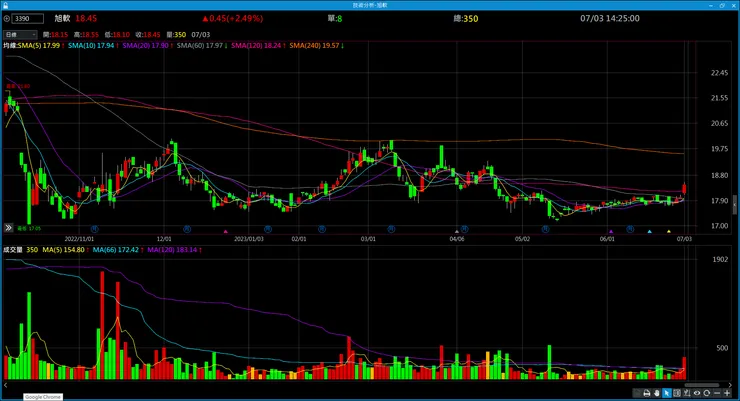Click the circular plus icon beside 3390
This screenshot has height=401, width=740.
[x=7, y=18]
